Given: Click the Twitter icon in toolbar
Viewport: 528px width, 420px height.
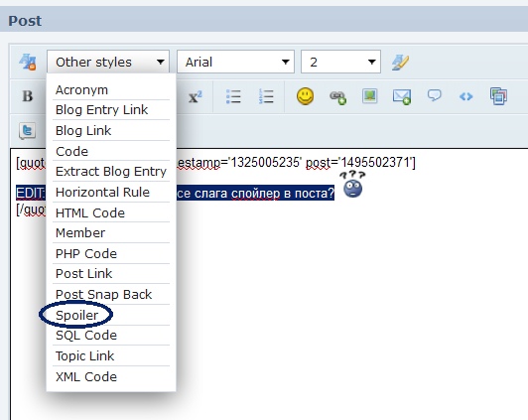Looking at the screenshot, I should point(27,131).
